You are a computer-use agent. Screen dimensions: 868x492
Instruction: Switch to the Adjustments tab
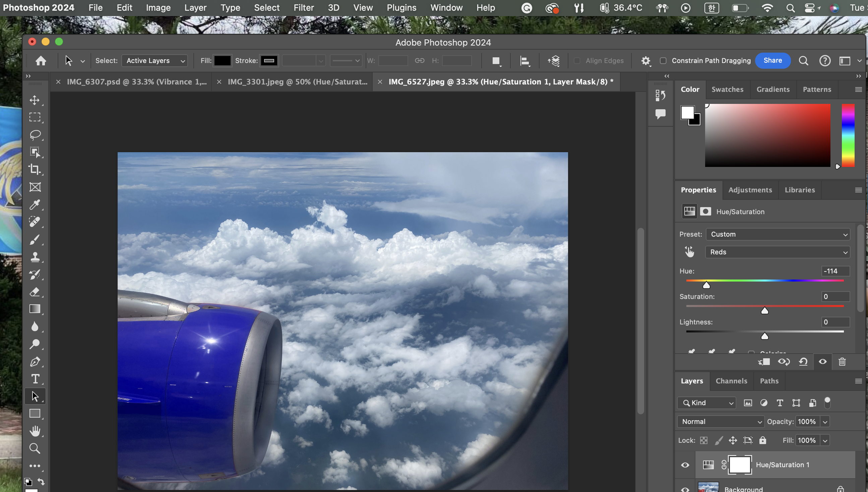click(x=750, y=190)
